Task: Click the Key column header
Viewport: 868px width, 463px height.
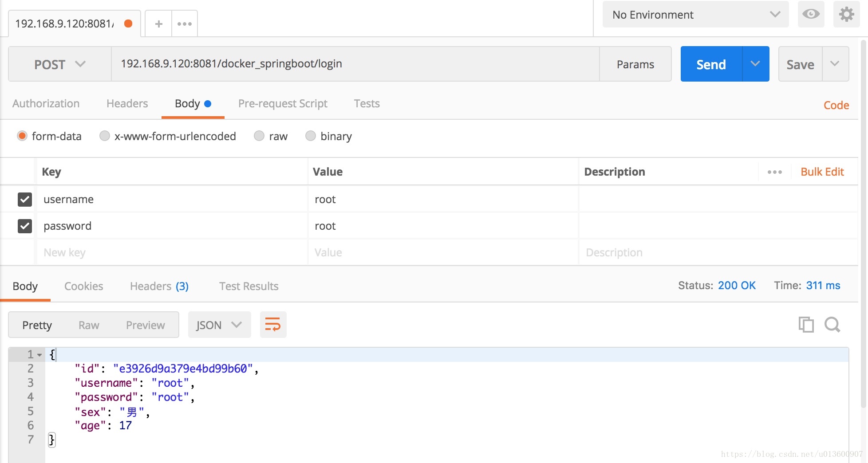Action: click(51, 172)
